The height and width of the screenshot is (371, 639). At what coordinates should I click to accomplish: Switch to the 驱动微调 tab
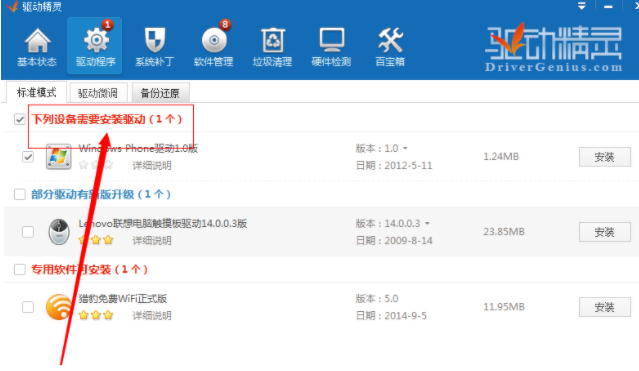tap(98, 93)
